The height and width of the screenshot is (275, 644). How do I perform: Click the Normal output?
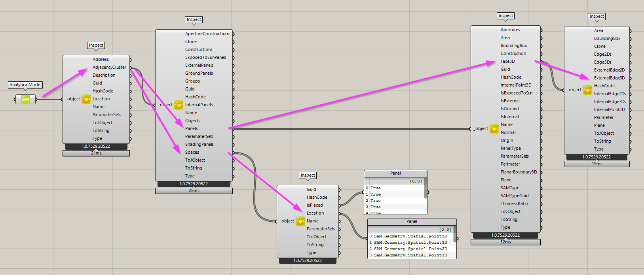(x=508, y=133)
